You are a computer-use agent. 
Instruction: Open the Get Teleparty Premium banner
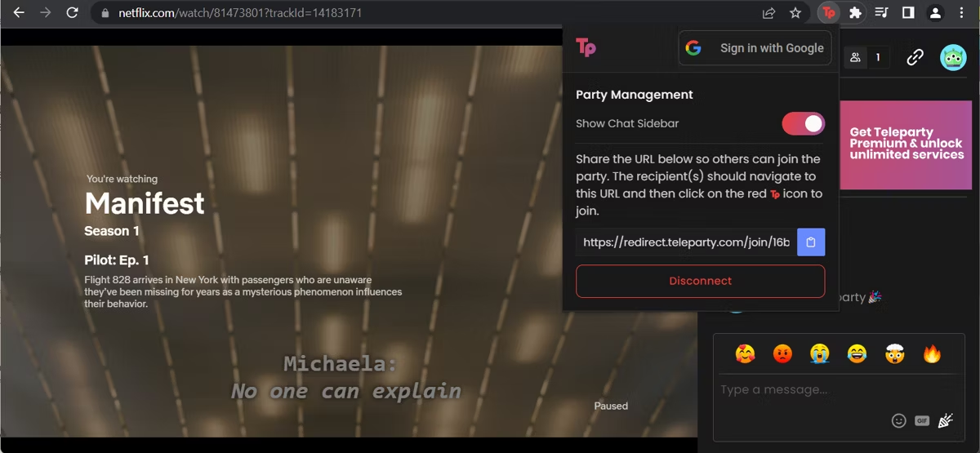[x=906, y=144]
